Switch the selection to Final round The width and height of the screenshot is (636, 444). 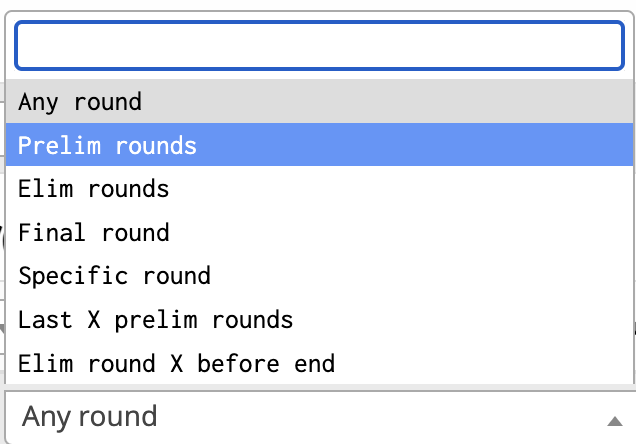pos(319,233)
